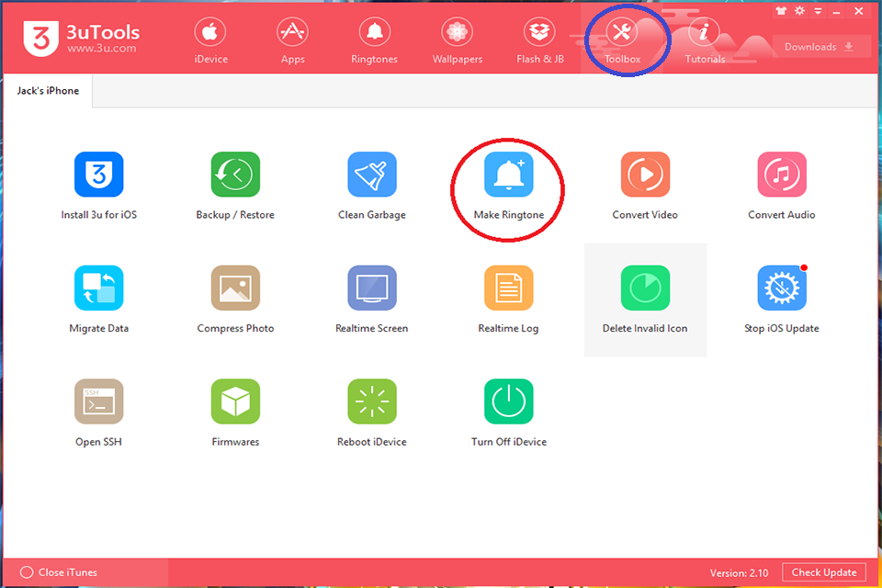Launch Realtime Screen viewer
Viewport: 882px width, 588px height.
[x=371, y=288]
